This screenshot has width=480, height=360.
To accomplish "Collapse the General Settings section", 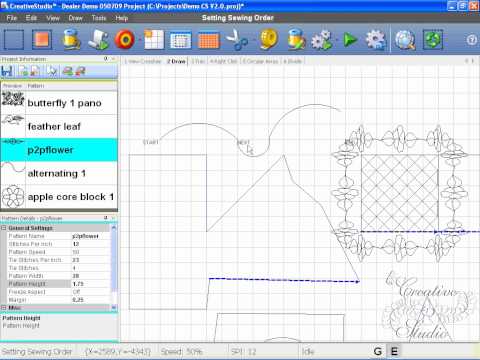I will 4,228.
